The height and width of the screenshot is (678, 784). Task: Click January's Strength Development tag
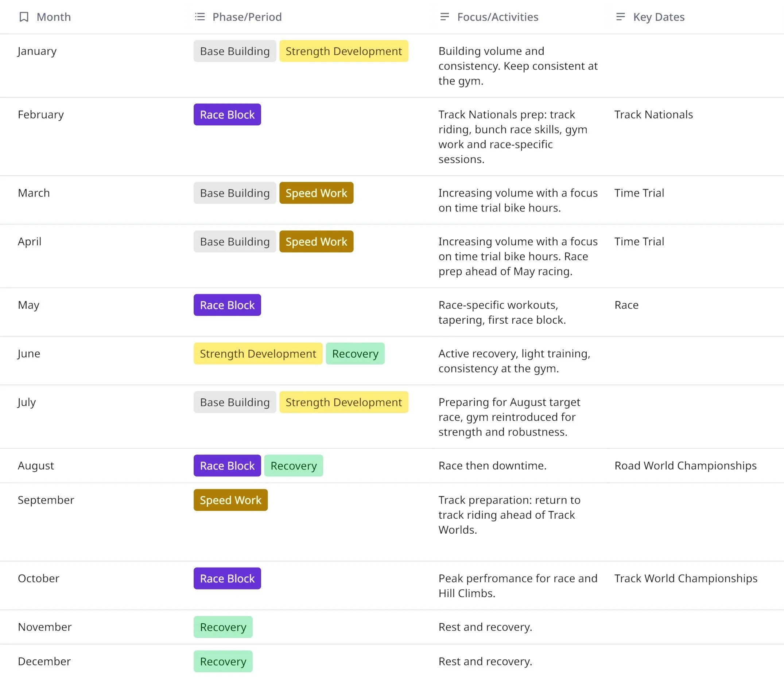click(344, 51)
